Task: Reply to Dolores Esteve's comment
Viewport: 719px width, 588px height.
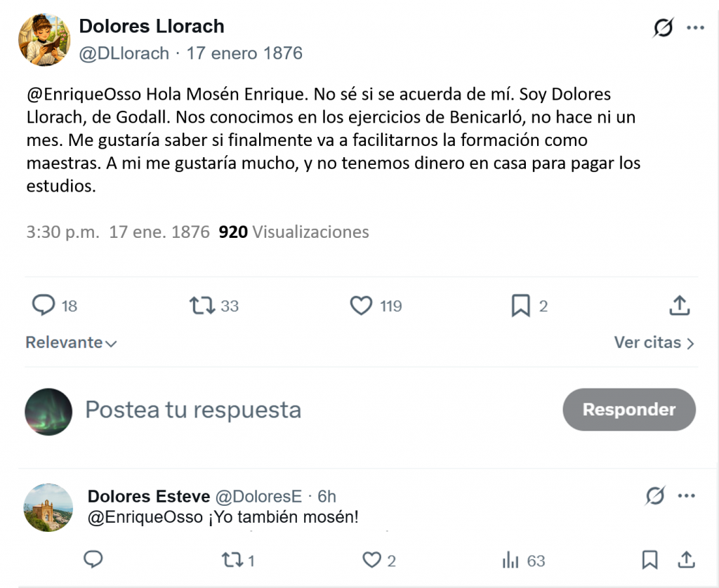Action: click(x=93, y=559)
